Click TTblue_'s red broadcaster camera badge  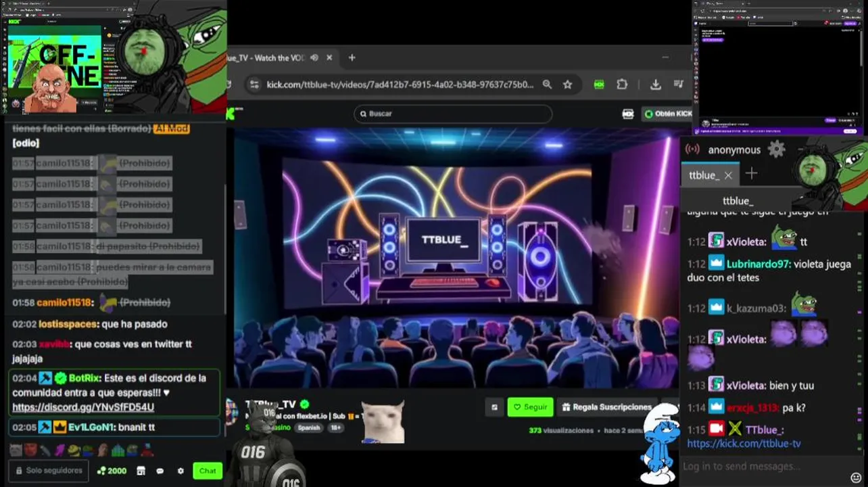coord(717,430)
